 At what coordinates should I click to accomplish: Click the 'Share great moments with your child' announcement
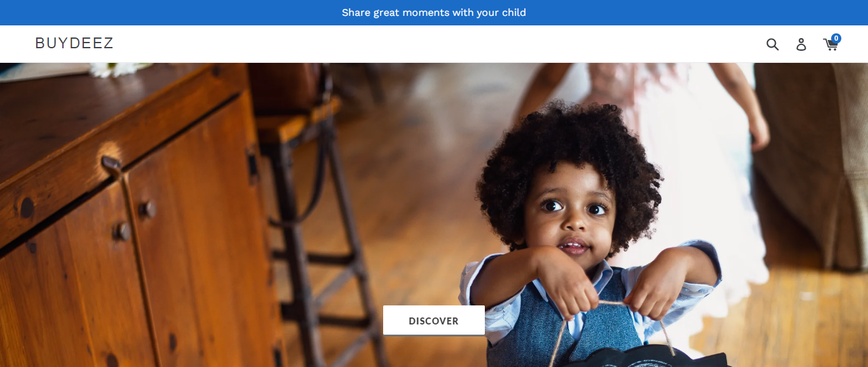coord(434,13)
